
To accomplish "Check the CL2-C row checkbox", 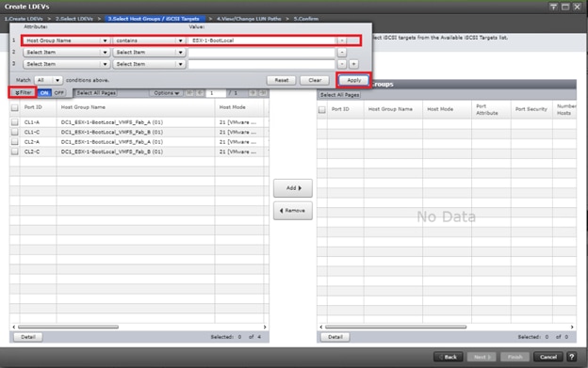I will pos(15,152).
